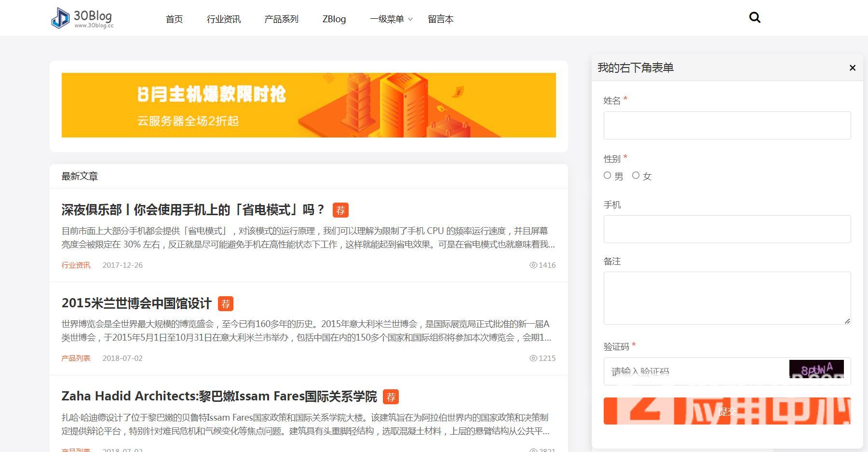Image resolution: width=868 pixels, height=452 pixels.
Task: Click the 30Blog logo
Action: [x=82, y=18]
